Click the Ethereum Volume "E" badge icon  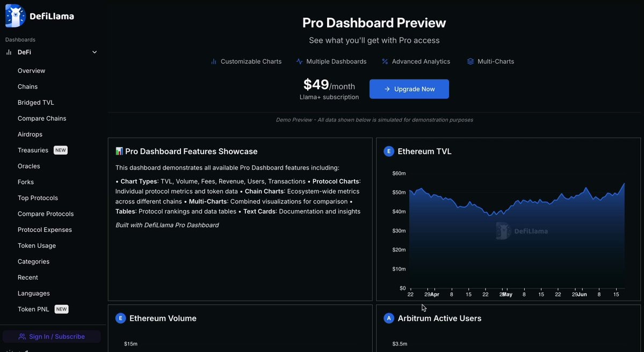(x=120, y=318)
